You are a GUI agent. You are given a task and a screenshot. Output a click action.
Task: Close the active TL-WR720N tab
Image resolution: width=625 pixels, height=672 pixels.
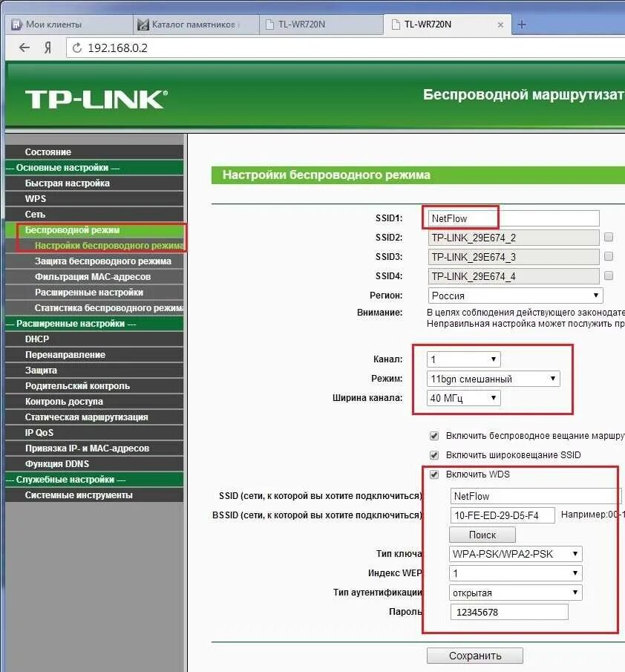(x=500, y=25)
